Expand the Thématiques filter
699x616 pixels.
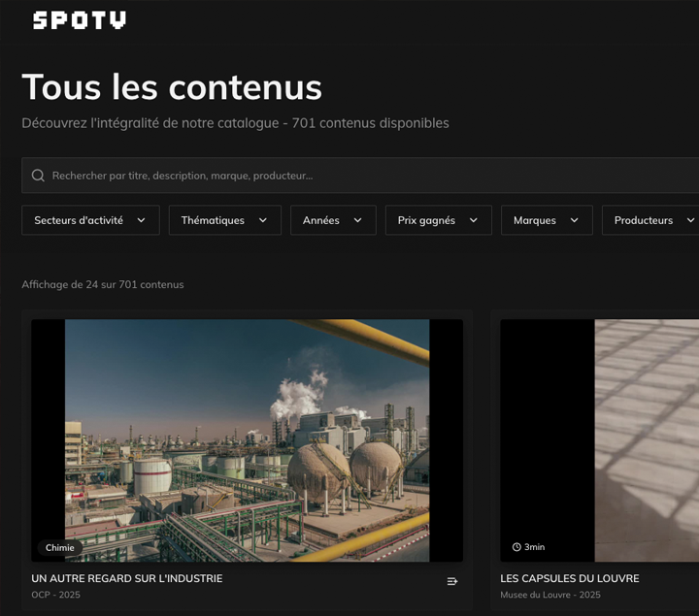(224, 220)
